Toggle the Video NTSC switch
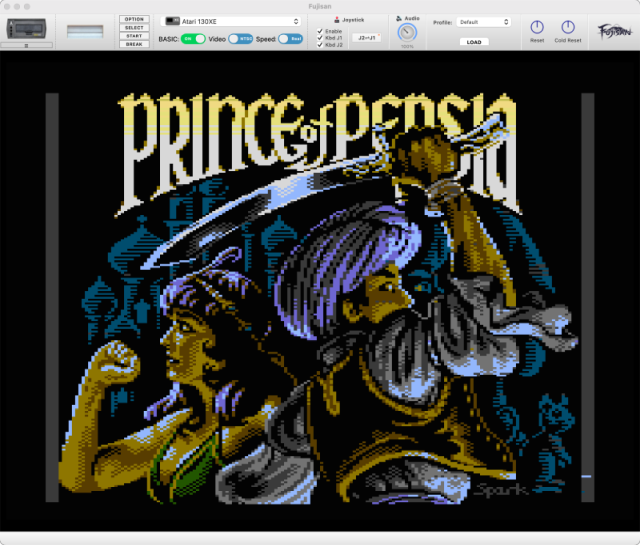640x545 pixels. point(240,39)
